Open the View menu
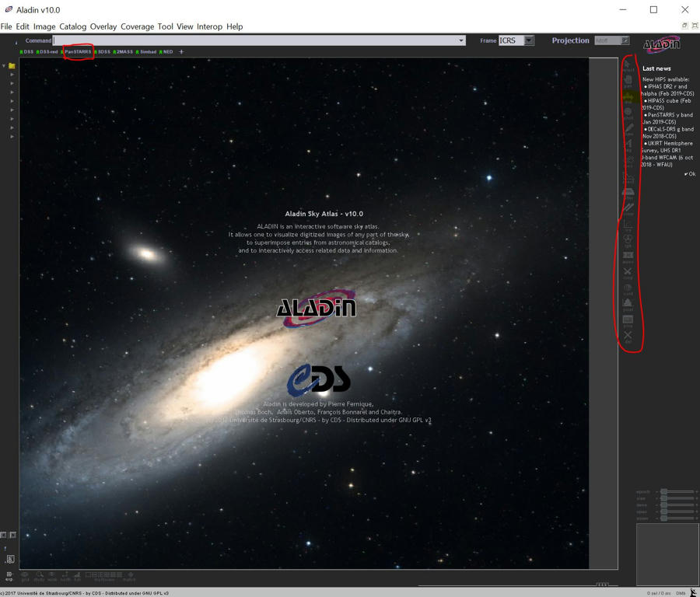This screenshot has height=597, width=700. tap(185, 26)
